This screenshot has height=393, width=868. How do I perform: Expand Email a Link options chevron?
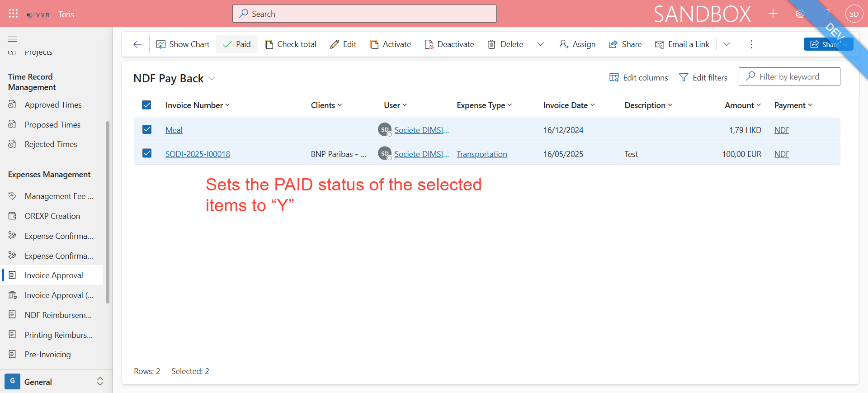point(726,44)
